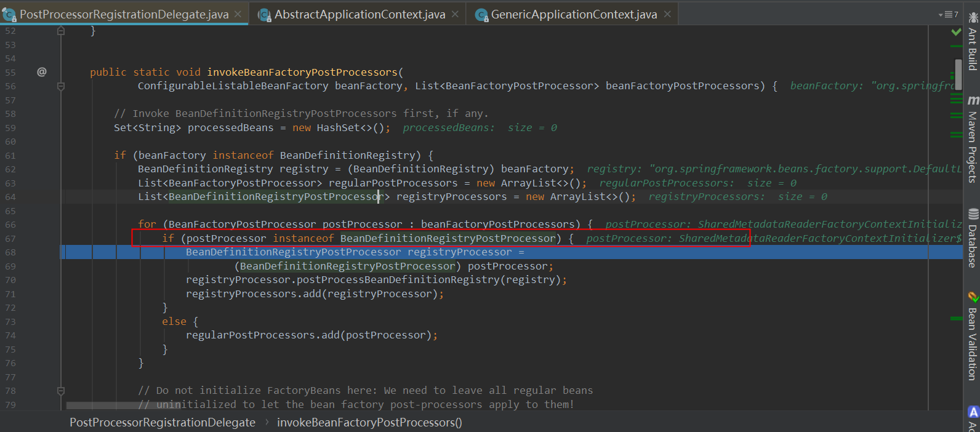Click the highlighted execution line 68
Image resolution: width=980 pixels, height=432 pixels.
tap(514, 252)
